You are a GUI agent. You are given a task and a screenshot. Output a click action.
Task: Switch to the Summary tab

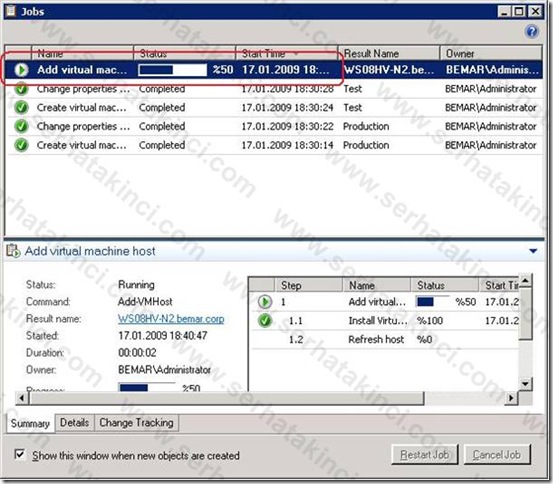click(30, 423)
